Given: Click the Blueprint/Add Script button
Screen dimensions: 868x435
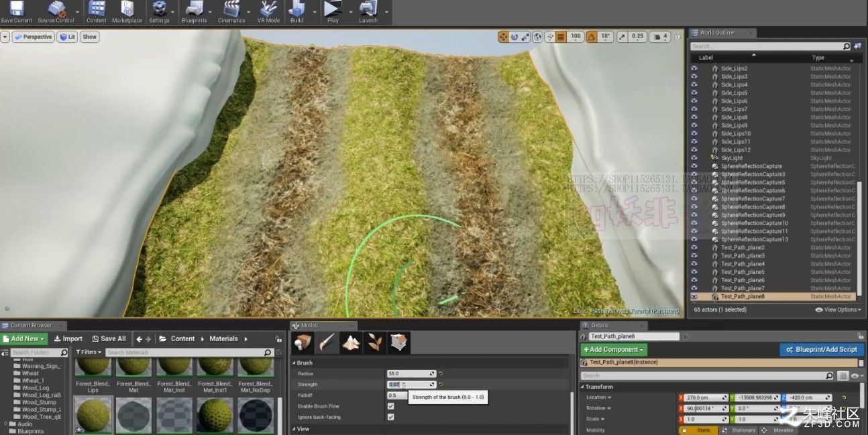Looking at the screenshot, I should tap(822, 350).
